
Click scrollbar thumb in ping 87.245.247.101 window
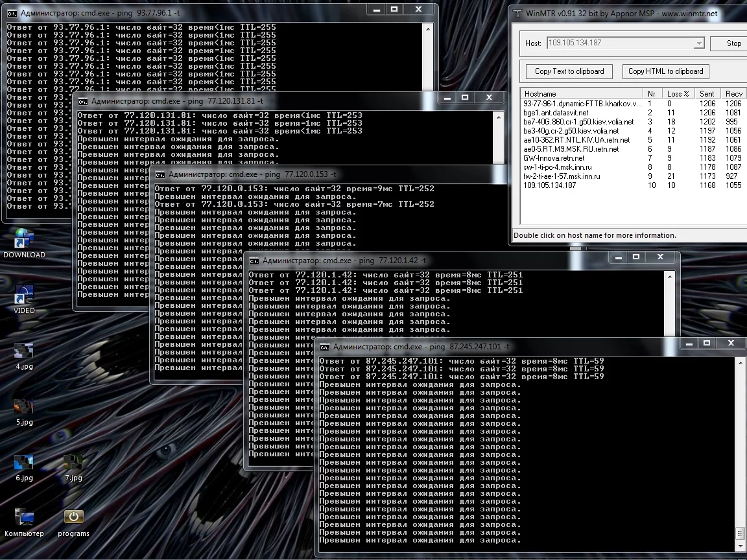[741, 532]
